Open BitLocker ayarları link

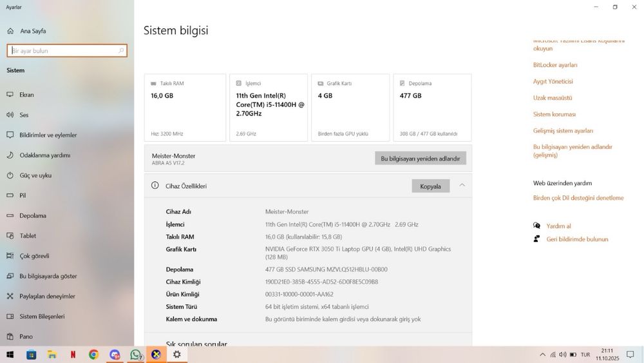[x=555, y=65]
